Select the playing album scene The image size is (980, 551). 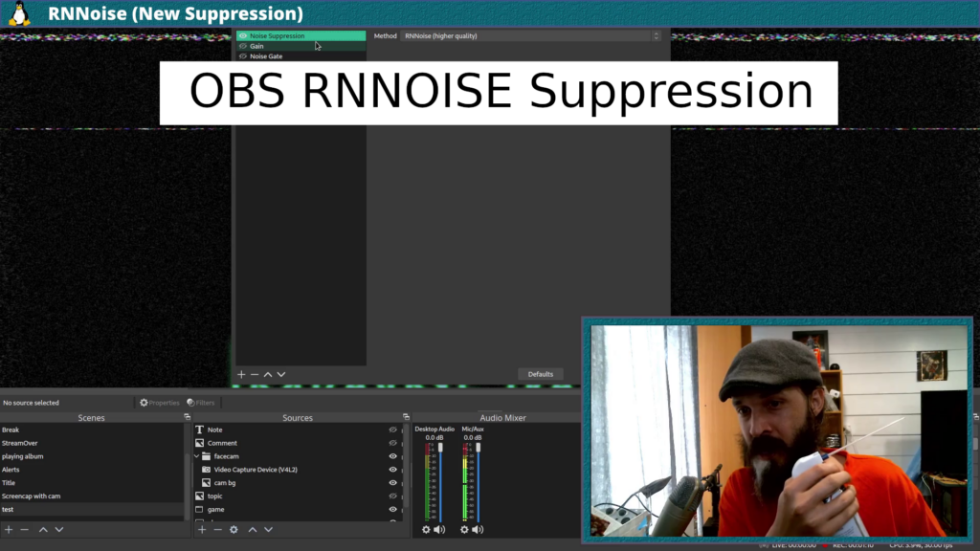[93, 456]
